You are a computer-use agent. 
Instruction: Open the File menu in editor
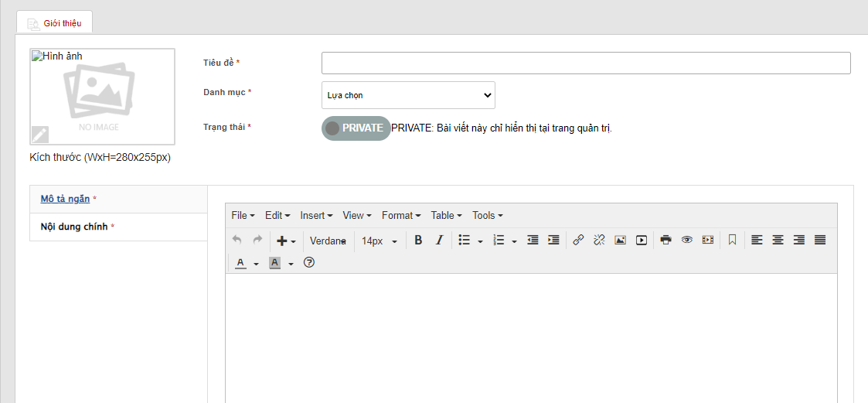pos(243,215)
